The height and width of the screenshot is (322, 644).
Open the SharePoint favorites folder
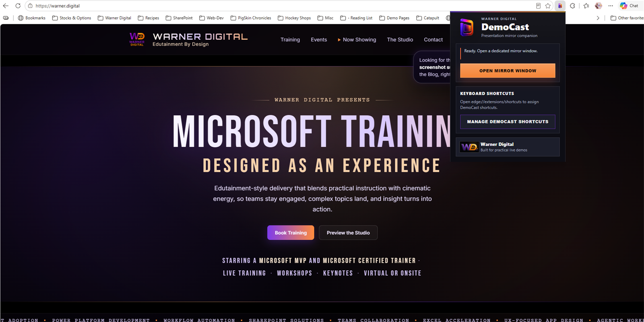pyautogui.click(x=179, y=18)
